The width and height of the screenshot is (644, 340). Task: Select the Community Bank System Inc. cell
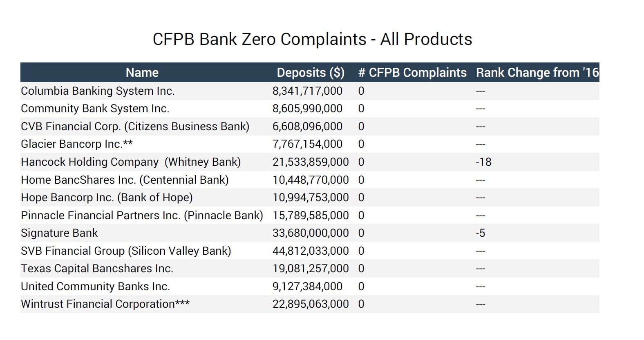tap(95, 109)
